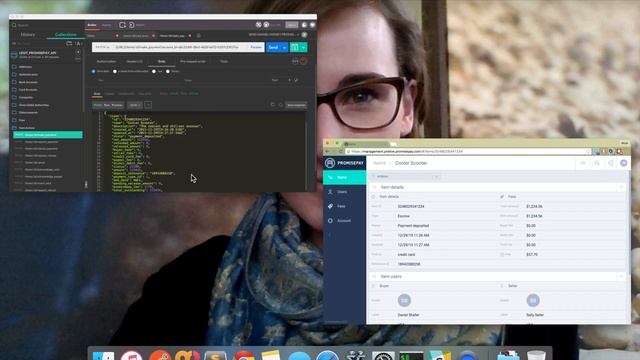Switch to the History tab in Postman sidebar
The width and height of the screenshot is (640, 360).
pyautogui.click(x=28, y=35)
